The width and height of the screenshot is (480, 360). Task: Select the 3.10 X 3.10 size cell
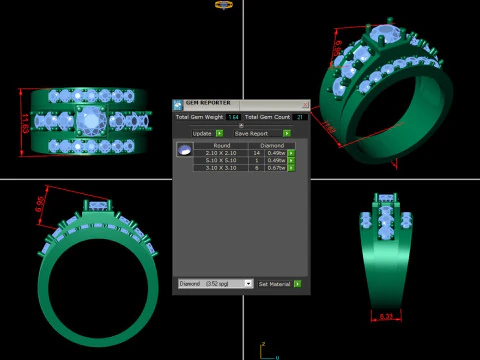click(221, 168)
